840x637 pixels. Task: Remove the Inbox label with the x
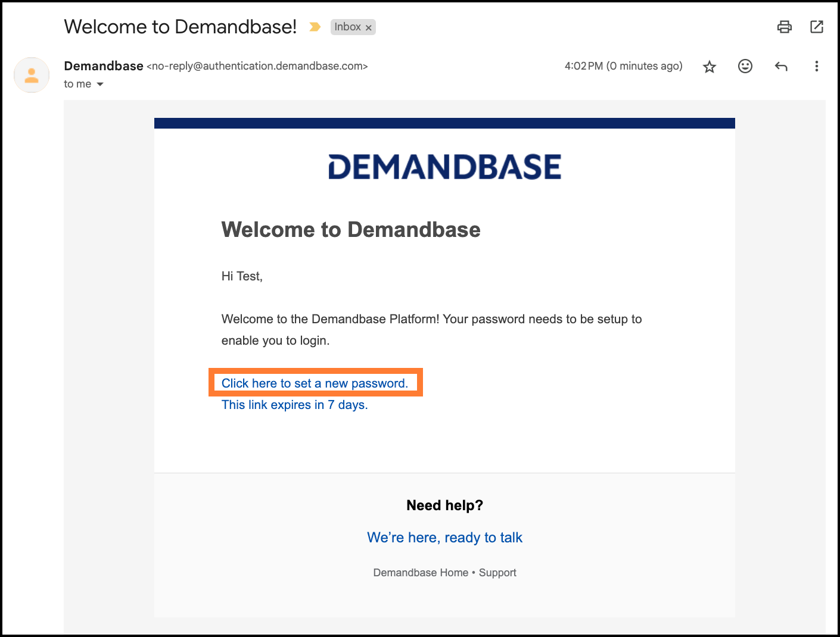[369, 27]
